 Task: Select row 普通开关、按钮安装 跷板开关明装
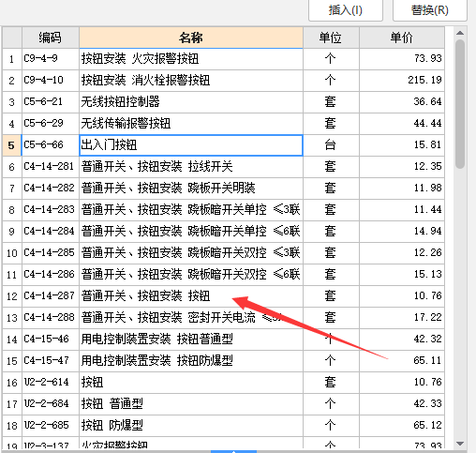point(191,189)
